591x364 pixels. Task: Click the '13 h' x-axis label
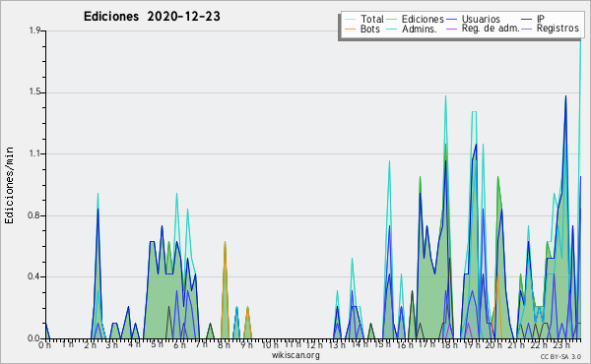tap(337, 344)
